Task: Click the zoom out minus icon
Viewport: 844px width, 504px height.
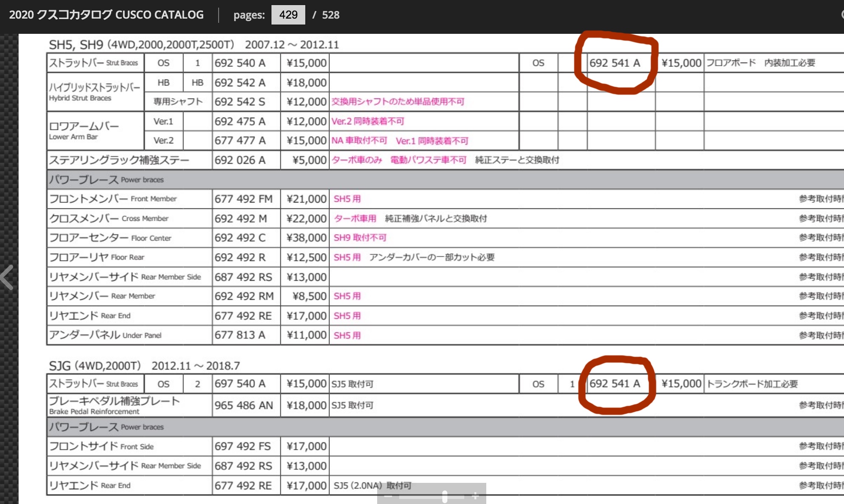Action: (x=388, y=496)
